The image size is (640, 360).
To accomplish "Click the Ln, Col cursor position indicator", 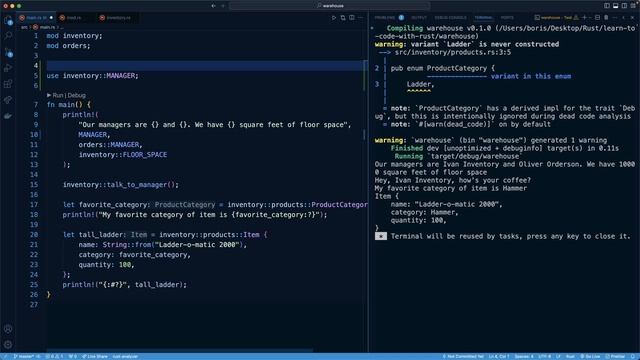I will (x=499, y=356).
